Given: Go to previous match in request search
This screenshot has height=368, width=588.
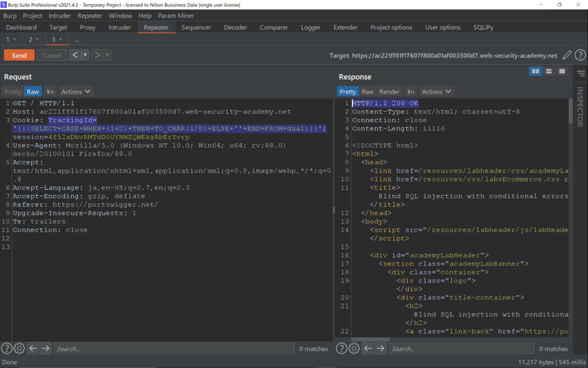Looking at the screenshot, I should pos(33,348).
